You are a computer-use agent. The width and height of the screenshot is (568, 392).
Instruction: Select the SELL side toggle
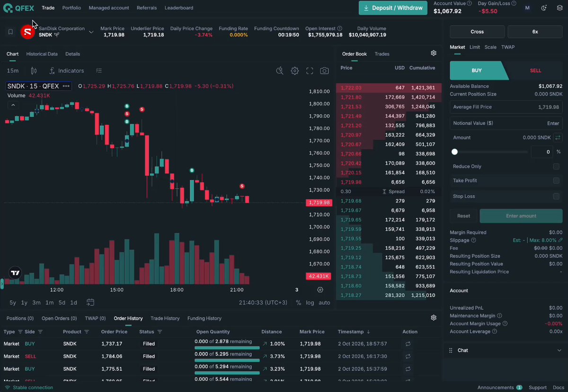(x=535, y=70)
